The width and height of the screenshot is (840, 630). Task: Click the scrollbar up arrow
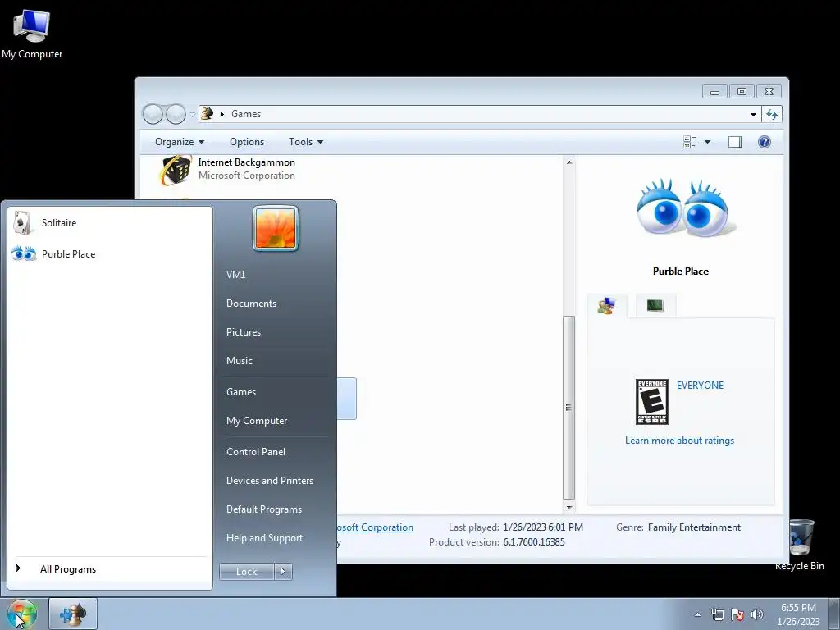(569, 162)
